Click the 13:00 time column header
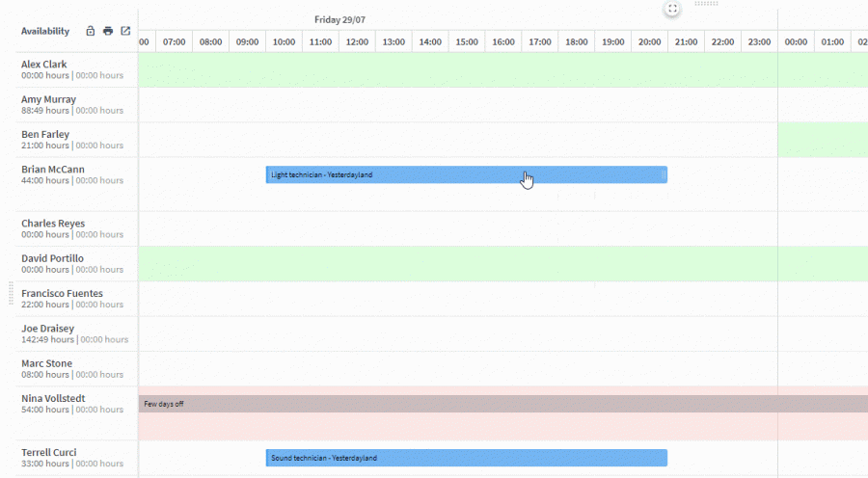 [x=393, y=42]
